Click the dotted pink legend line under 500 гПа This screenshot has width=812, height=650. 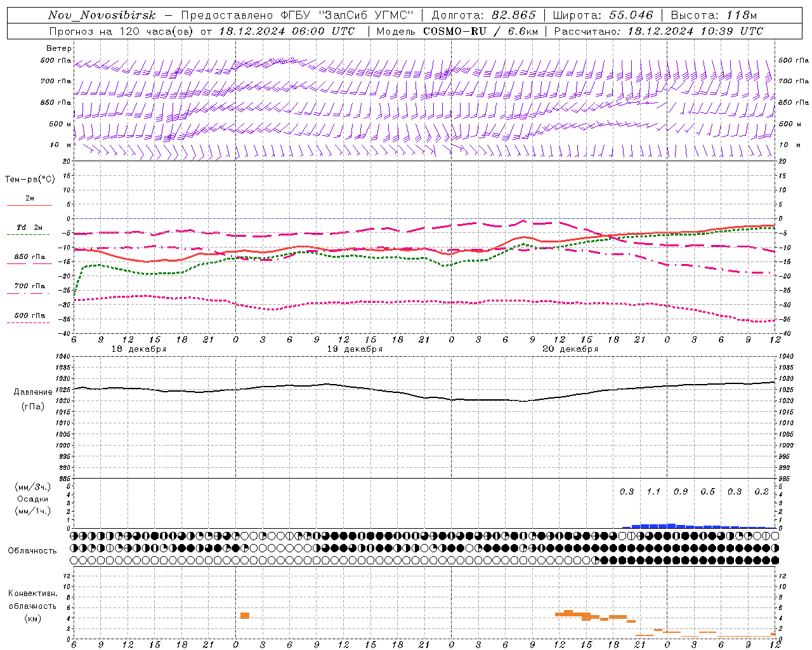pos(28,322)
